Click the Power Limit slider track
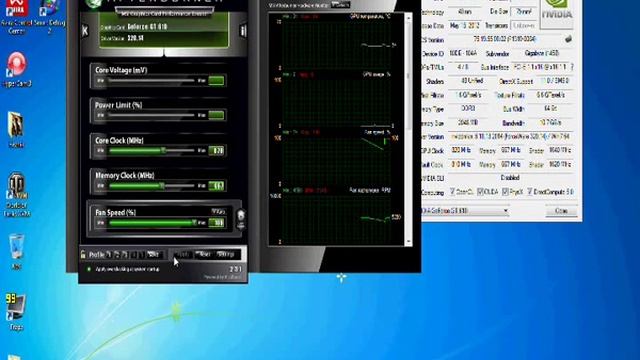The height and width of the screenshot is (360, 640). pos(151,116)
